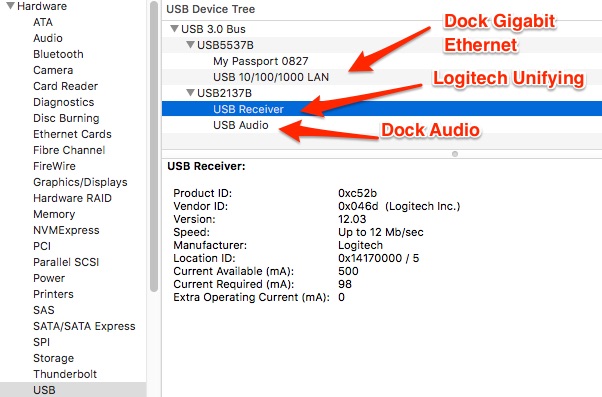The height and width of the screenshot is (397, 602).
Task: Click the split pane divider handle dot
Action: pyautogui.click(x=455, y=154)
